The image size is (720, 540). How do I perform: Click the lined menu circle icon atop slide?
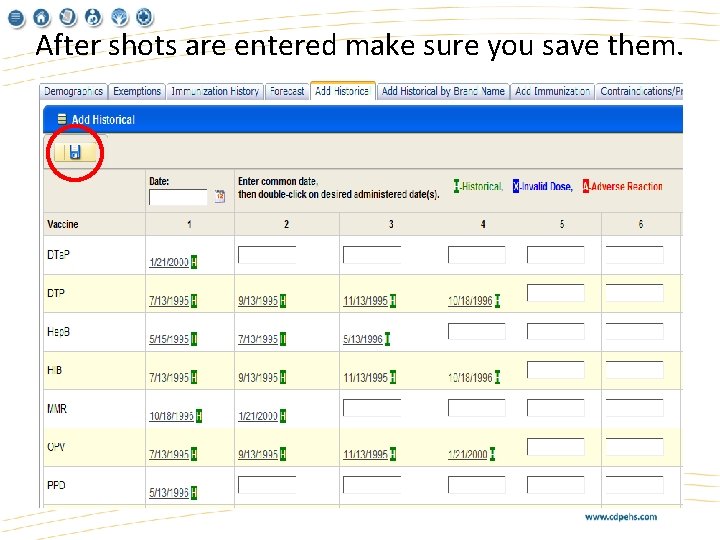(x=16, y=18)
